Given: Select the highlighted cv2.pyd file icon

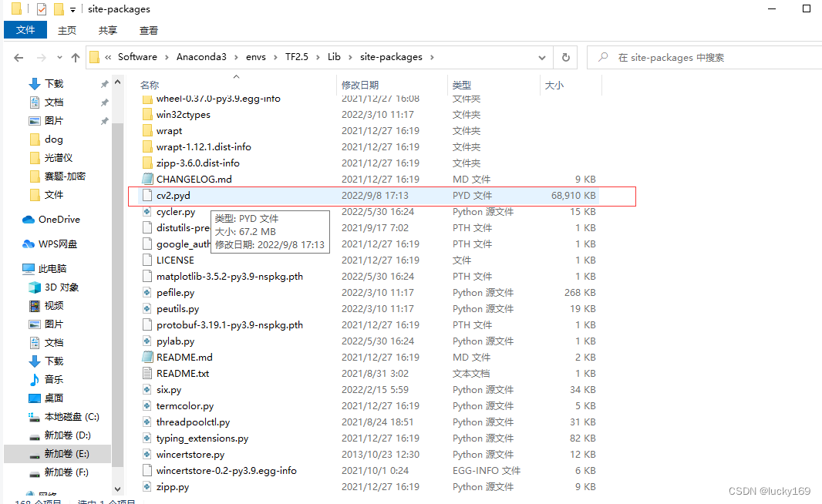Looking at the screenshot, I should pyautogui.click(x=147, y=196).
